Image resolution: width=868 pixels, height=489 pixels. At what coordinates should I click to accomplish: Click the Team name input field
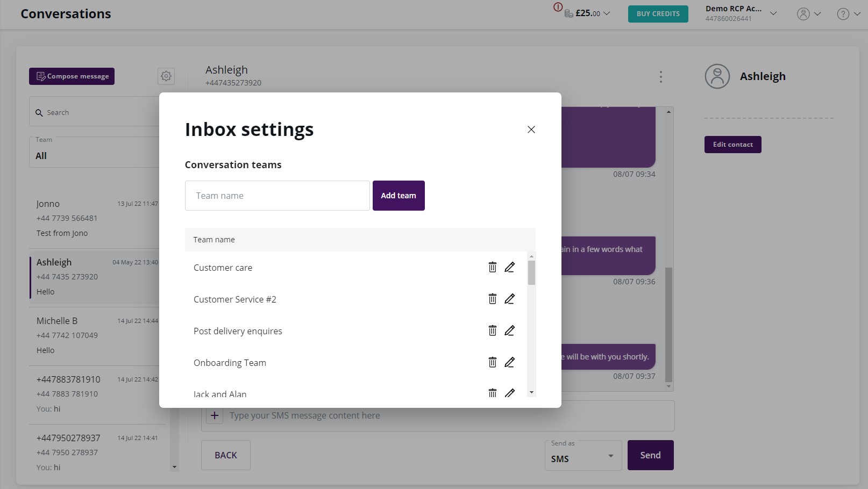click(x=277, y=195)
